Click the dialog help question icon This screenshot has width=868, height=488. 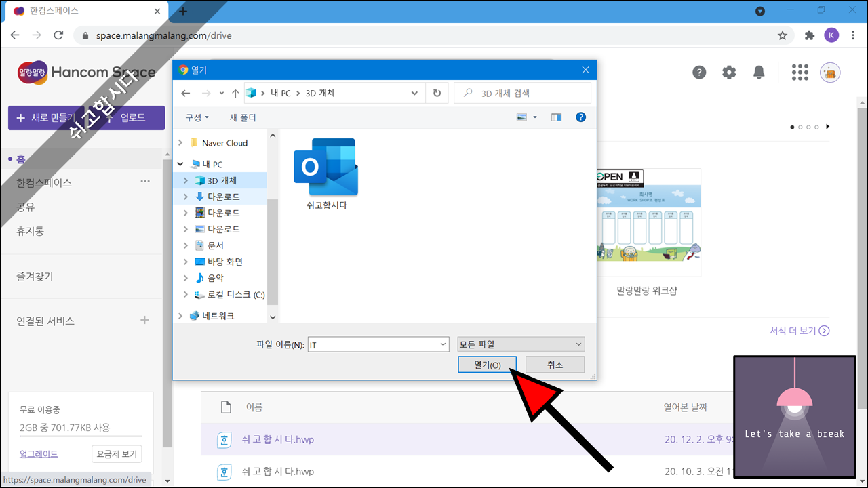[x=580, y=117]
